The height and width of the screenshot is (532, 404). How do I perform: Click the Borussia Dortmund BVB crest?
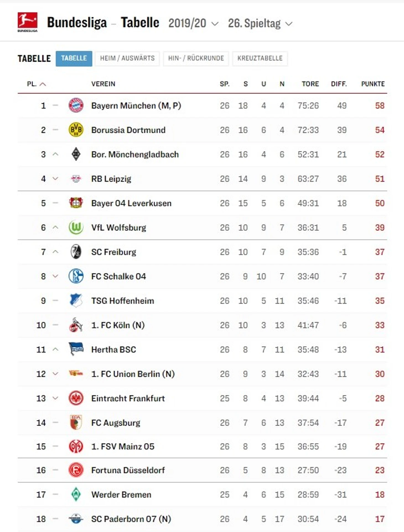pyautogui.click(x=76, y=130)
